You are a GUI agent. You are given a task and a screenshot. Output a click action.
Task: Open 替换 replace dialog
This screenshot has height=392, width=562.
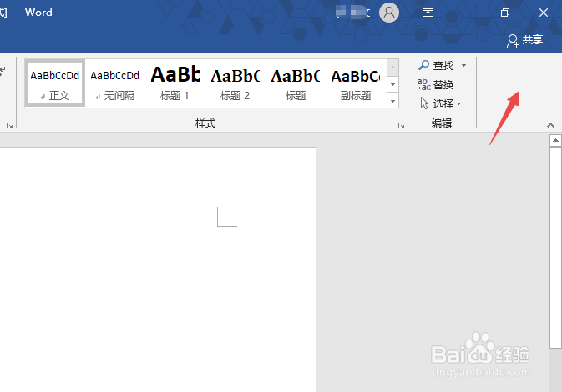(x=435, y=84)
